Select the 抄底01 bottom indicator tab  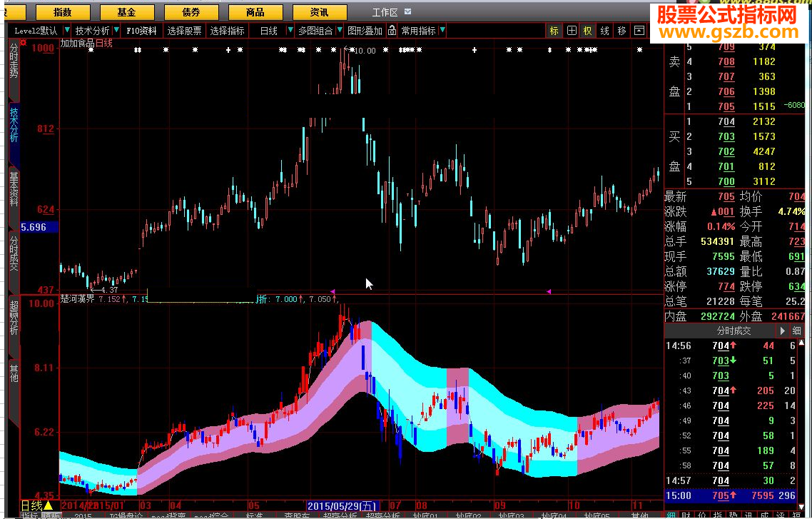[x=425, y=516]
